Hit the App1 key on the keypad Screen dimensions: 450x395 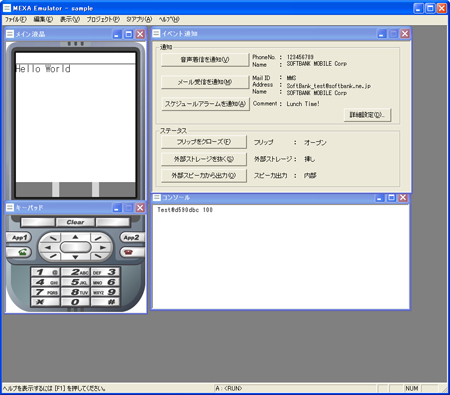pyautogui.click(x=19, y=237)
